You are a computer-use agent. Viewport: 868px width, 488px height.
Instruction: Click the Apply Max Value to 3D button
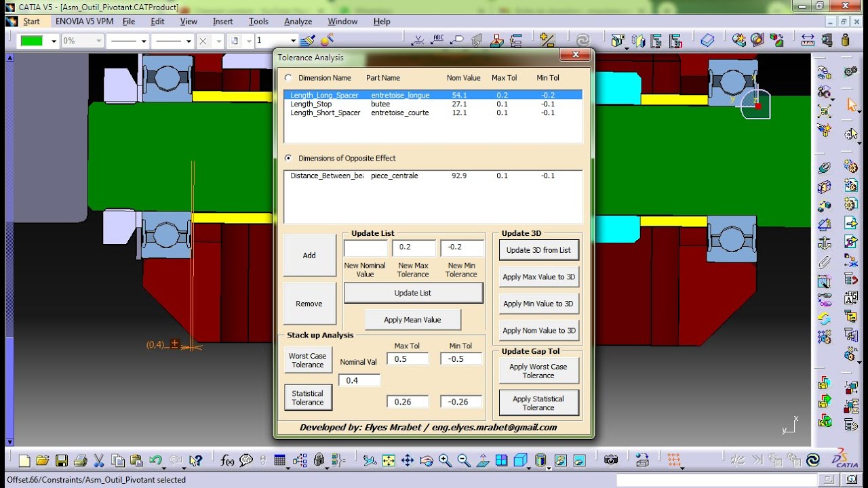tap(539, 277)
